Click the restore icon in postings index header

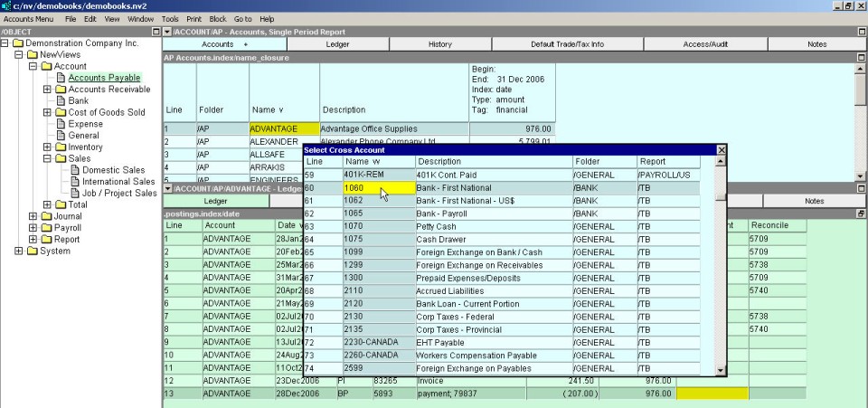point(861,213)
